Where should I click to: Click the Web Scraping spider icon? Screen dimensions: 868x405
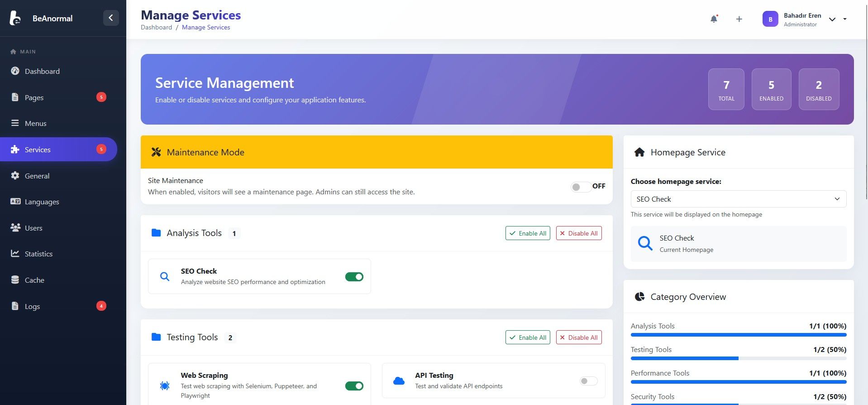[165, 386]
